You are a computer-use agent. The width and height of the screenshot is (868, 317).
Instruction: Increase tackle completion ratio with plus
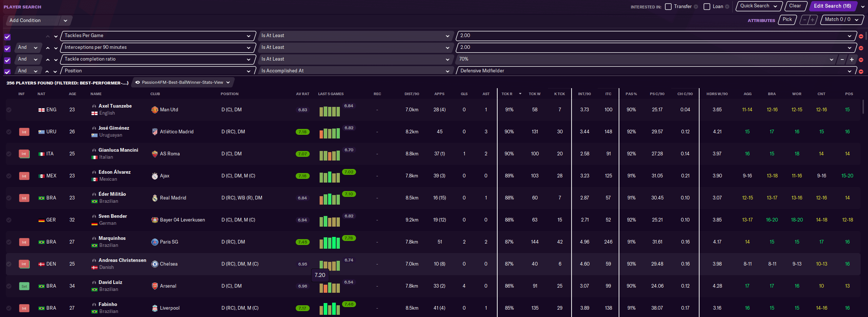coord(852,60)
